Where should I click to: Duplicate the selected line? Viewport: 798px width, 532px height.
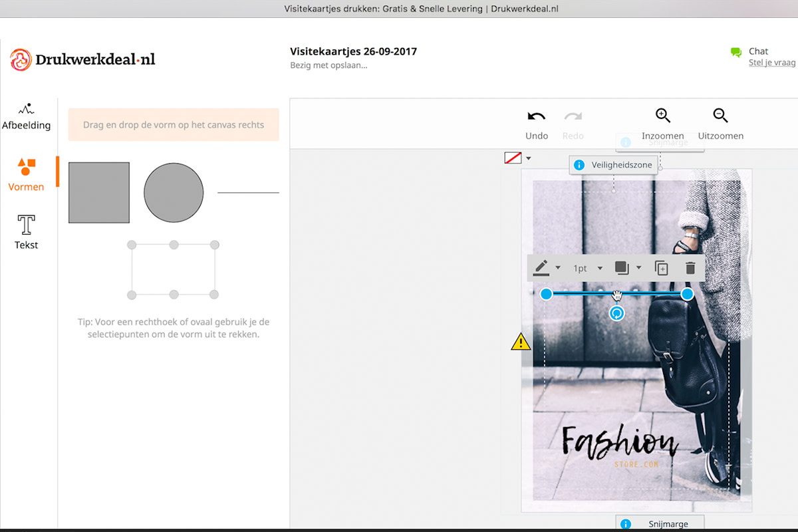click(661, 268)
